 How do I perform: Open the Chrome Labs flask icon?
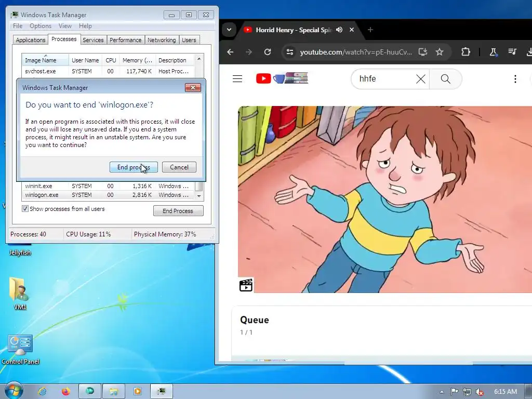tap(493, 52)
